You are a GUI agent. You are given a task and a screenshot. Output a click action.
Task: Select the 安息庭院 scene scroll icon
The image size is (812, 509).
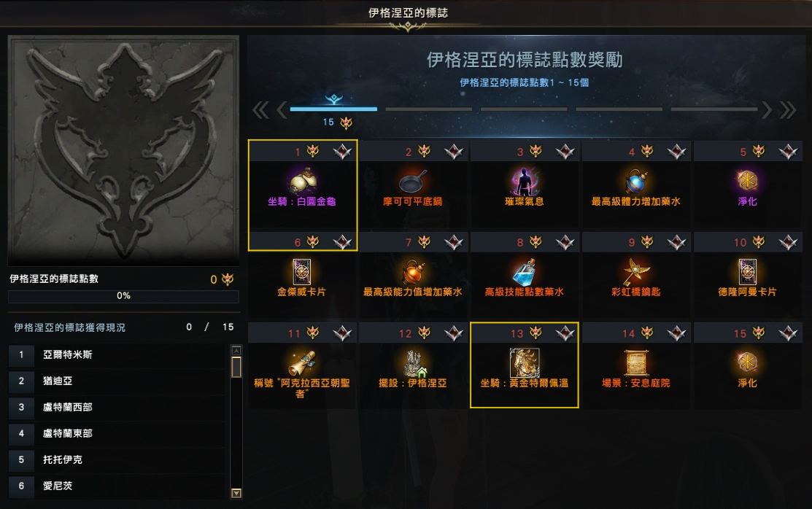(636, 362)
